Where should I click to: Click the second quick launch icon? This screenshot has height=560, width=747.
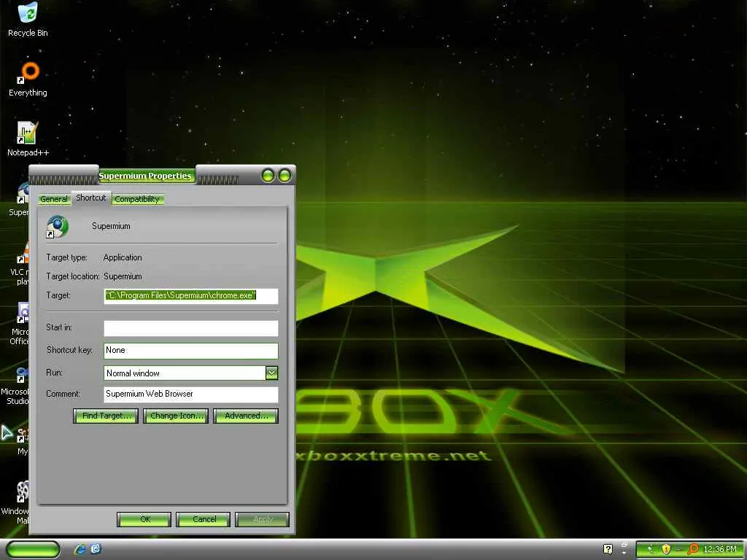point(96,549)
